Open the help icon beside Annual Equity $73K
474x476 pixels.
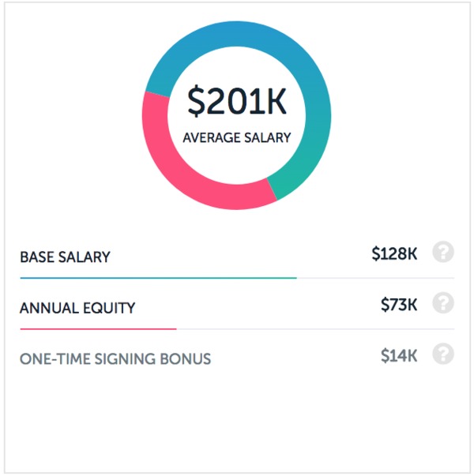point(443,303)
